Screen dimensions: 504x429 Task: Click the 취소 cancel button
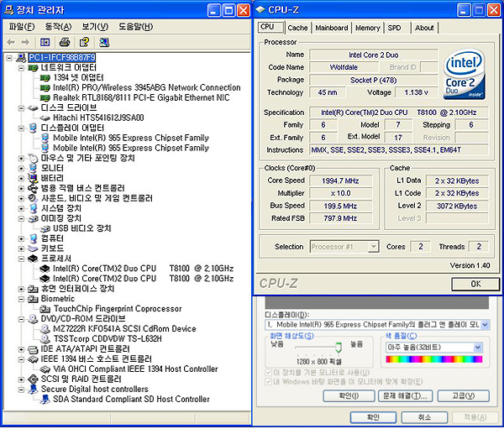(424, 417)
